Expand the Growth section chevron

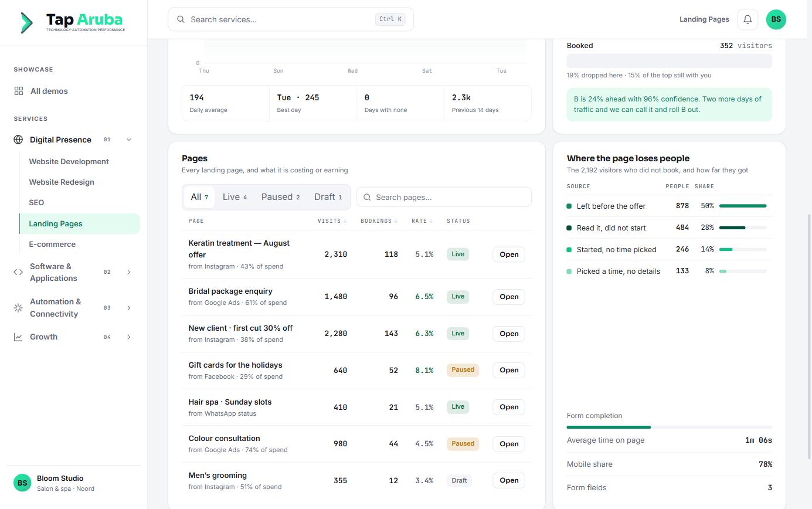click(129, 337)
